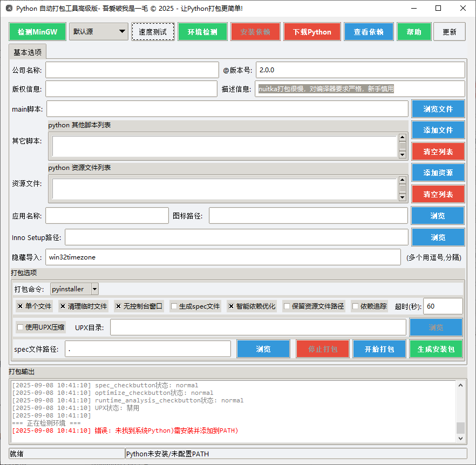Click 添加文件 for other scripts

[438, 130]
